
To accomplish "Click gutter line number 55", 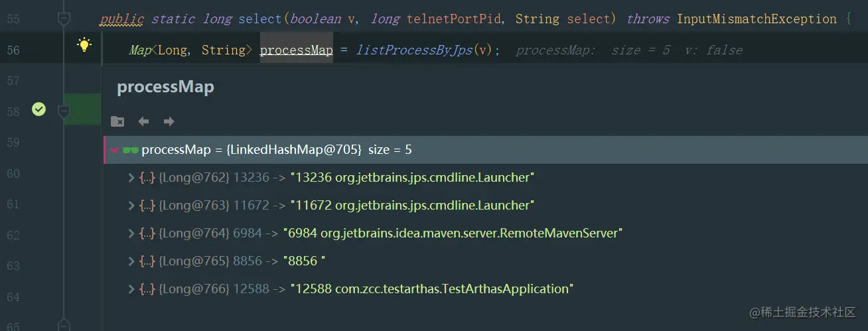I will (13, 20).
